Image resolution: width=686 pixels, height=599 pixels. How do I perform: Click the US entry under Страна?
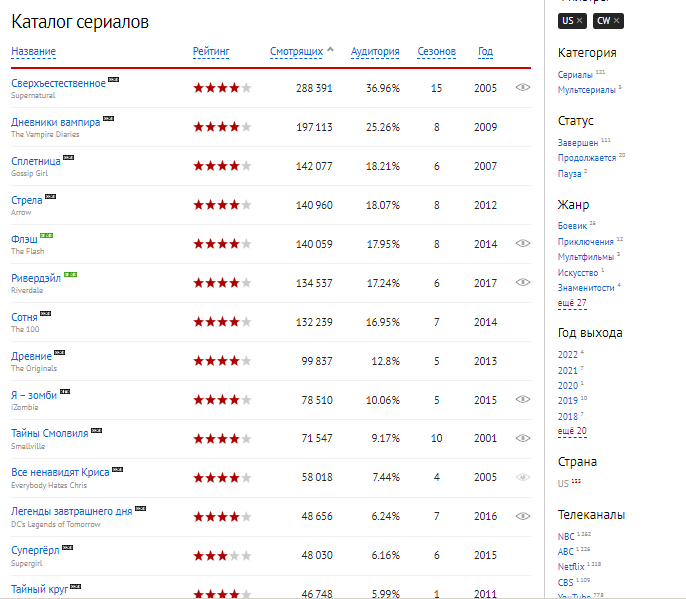563,483
